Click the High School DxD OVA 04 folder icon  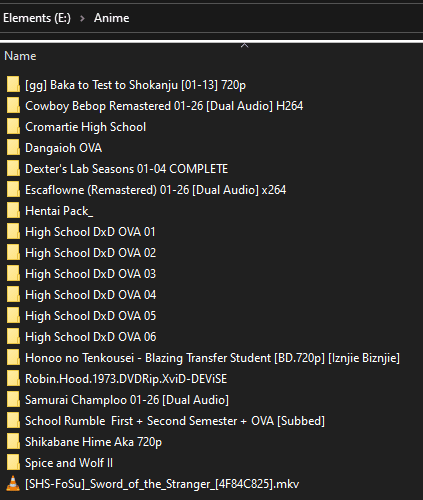pos(13,294)
